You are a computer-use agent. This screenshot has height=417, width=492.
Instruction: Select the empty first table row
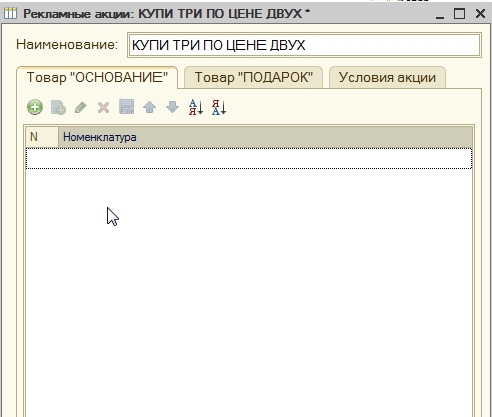tap(249, 158)
